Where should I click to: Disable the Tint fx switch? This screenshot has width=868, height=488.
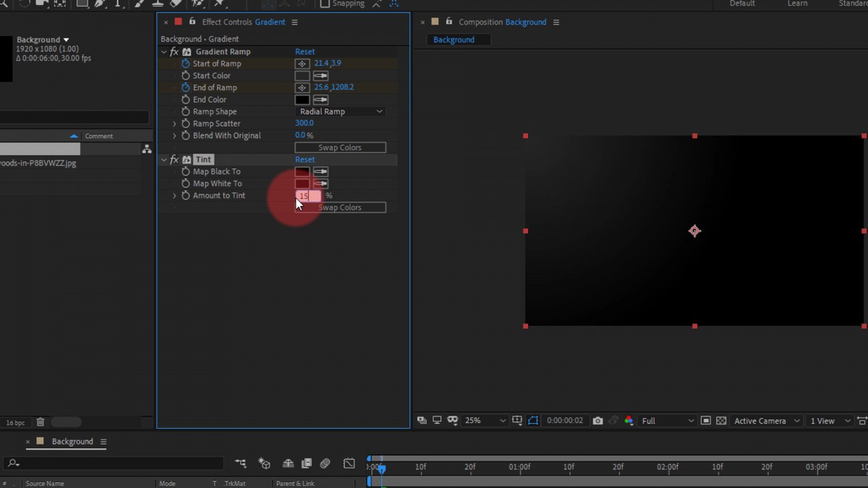174,160
